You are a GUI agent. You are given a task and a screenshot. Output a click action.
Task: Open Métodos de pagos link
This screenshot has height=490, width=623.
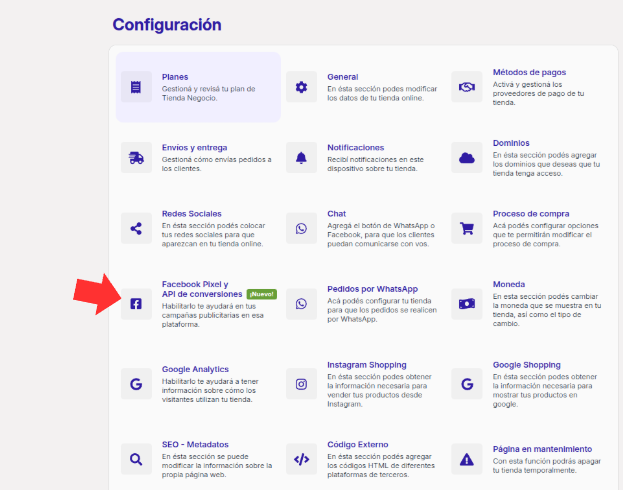tap(529, 72)
